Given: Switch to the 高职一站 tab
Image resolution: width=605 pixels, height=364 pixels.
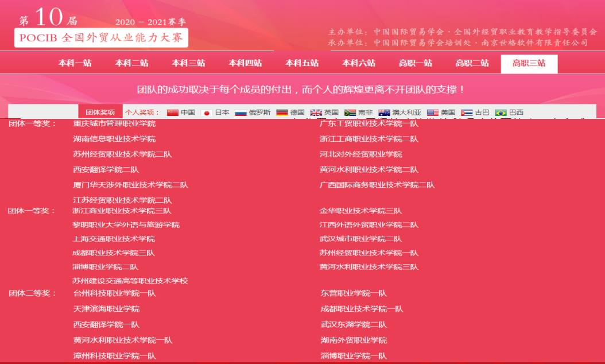Looking at the screenshot, I should (416, 64).
